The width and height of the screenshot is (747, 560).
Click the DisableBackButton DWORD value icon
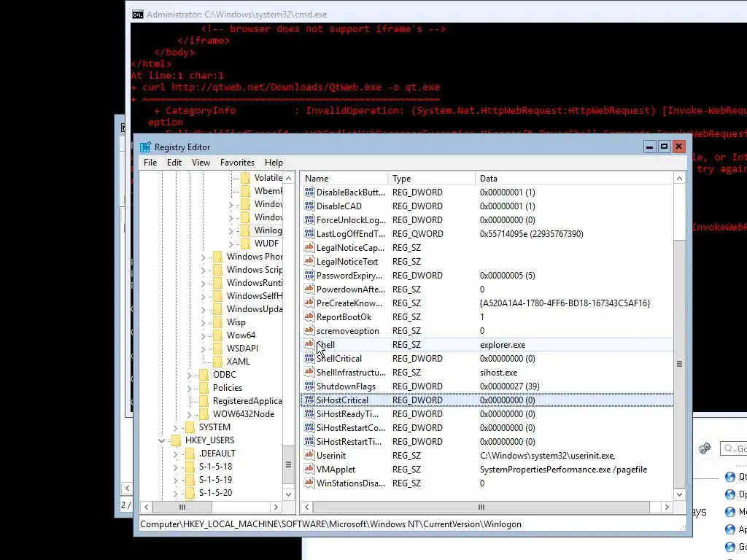(309, 192)
